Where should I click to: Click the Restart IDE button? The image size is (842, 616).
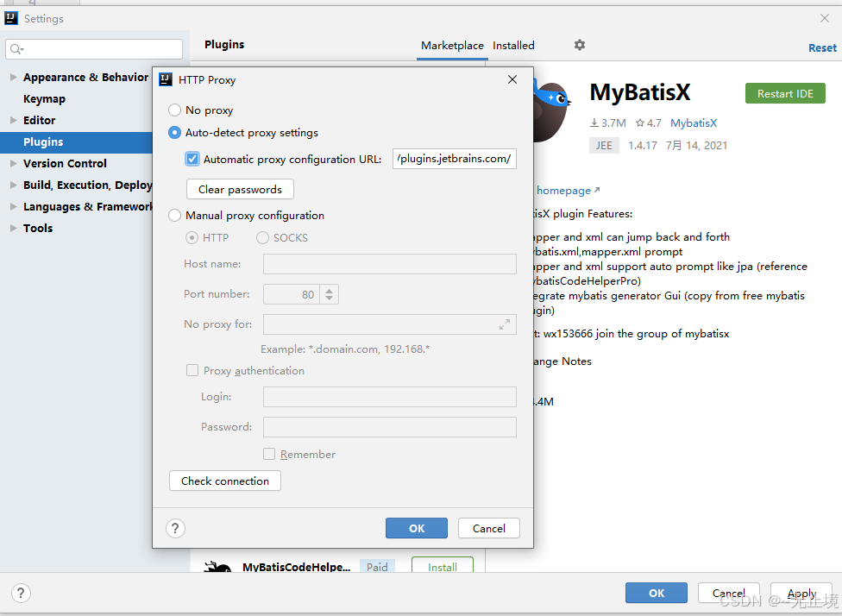pyautogui.click(x=785, y=93)
